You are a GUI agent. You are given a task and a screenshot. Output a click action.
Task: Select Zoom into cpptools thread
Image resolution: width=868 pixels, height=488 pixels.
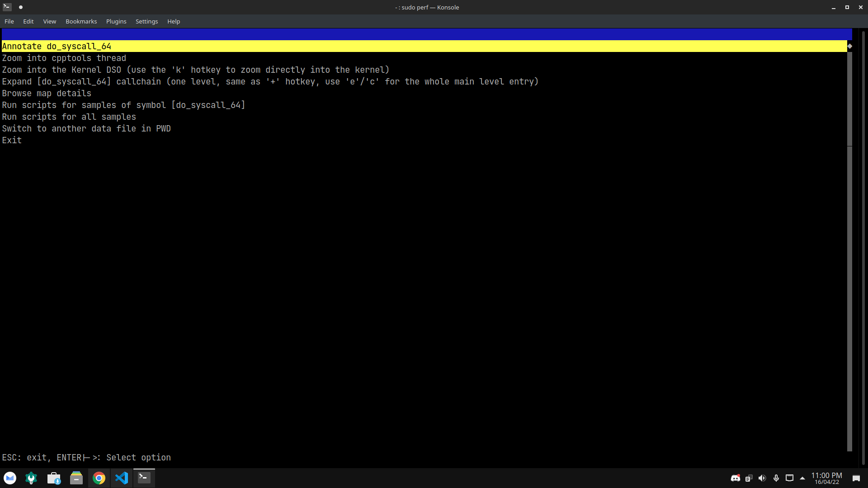pyautogui.click(x=64, y=58)
